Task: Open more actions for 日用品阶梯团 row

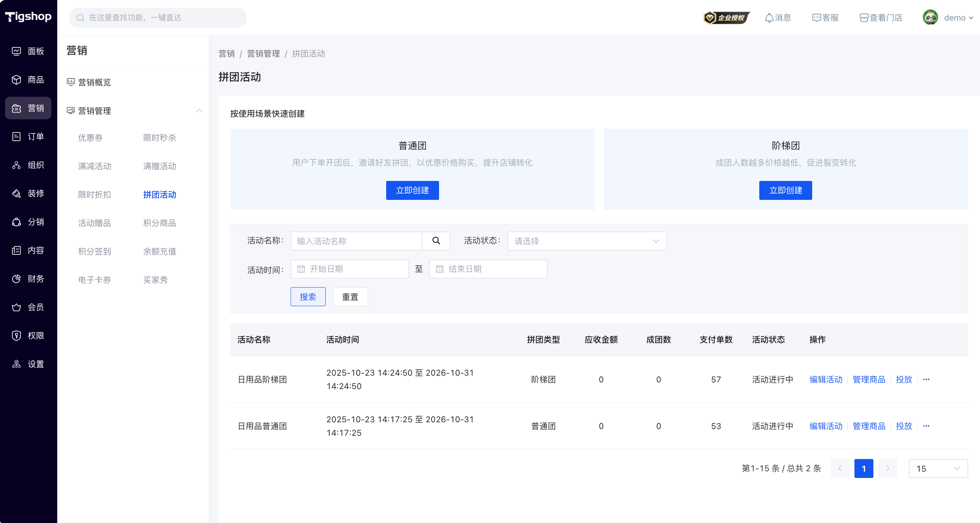Action: pos(926,380)
